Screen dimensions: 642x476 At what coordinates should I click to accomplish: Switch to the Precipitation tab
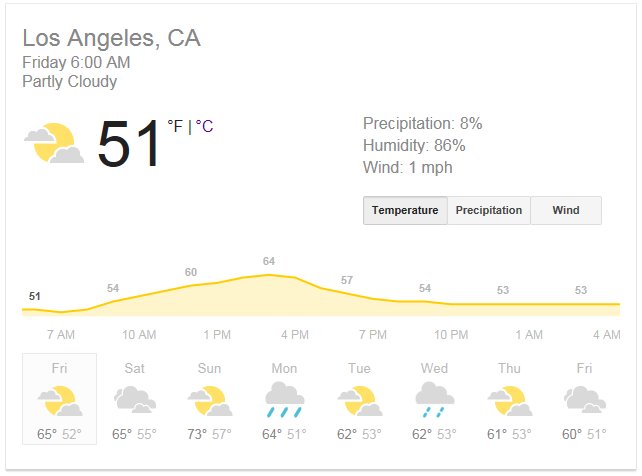click(x=489, y=210)
